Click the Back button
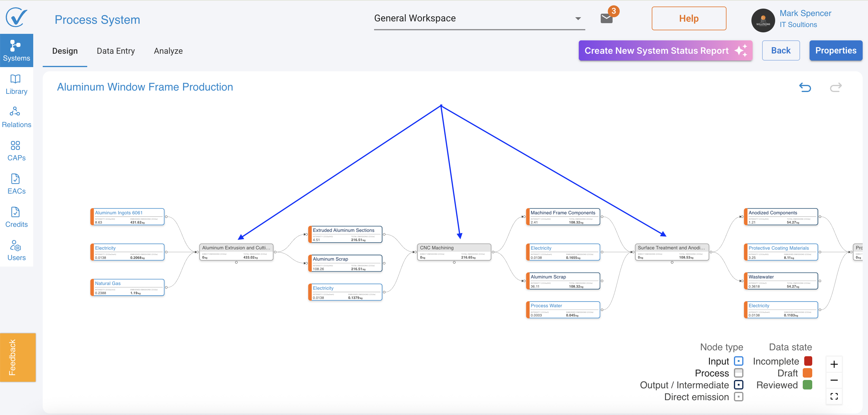Viewport: 868px width, 415px height. point(780,50)
